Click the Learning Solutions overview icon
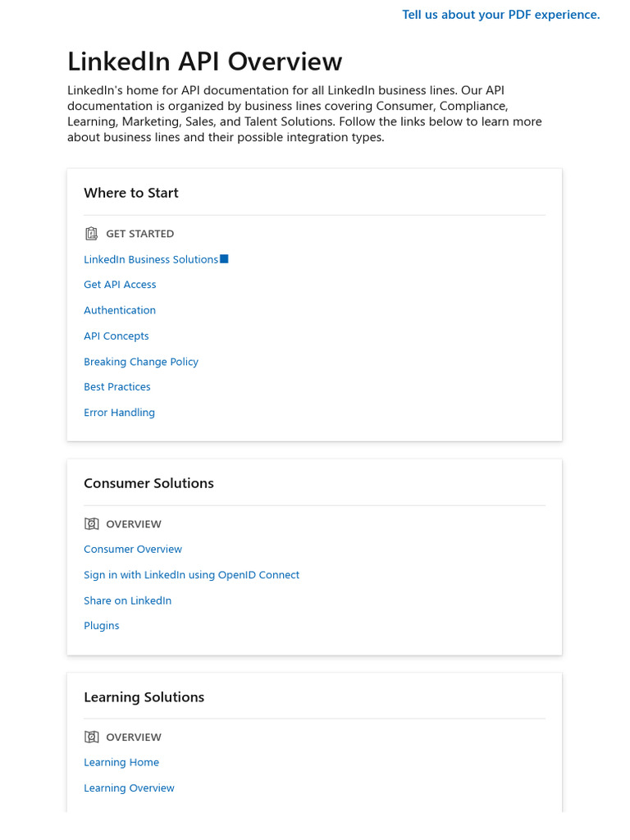Image resolution: width=630 pixels, height=840 pixels. (91, 737)
